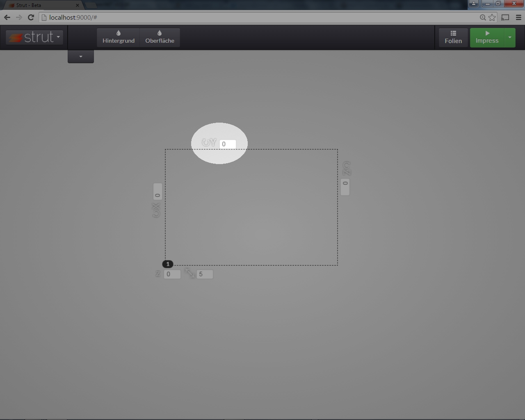Reload the localhost page
This screenshot has width=525, height=420.
tap(31, 17)
